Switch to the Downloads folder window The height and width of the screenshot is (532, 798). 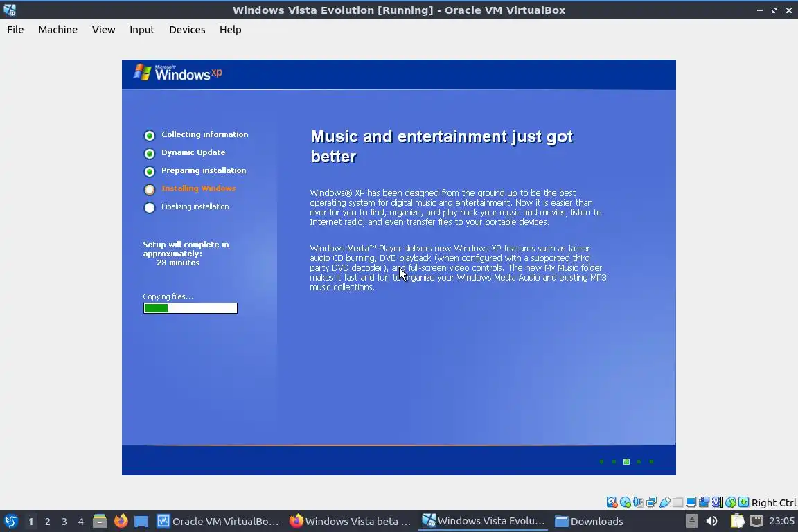coord(589,521)
